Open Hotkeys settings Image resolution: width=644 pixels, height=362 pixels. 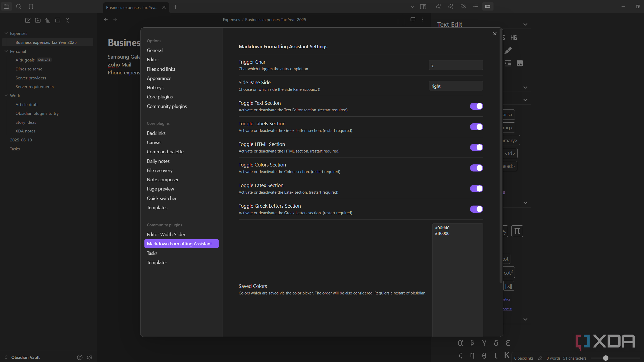point(155,87)
